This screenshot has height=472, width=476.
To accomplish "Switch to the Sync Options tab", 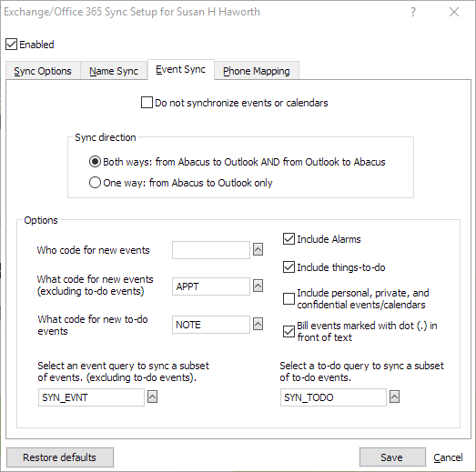I will coord(43,71).
